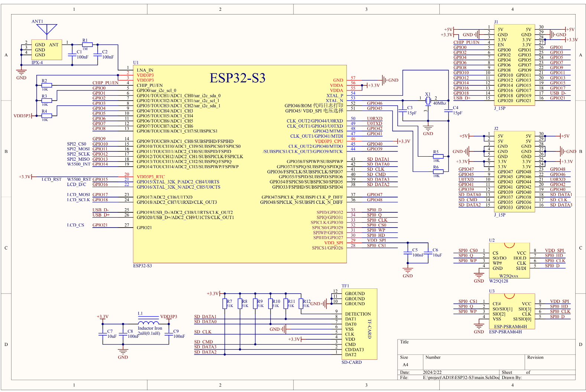
Task: Select the LCD_MOSI net label
Action: coord(78,195)
